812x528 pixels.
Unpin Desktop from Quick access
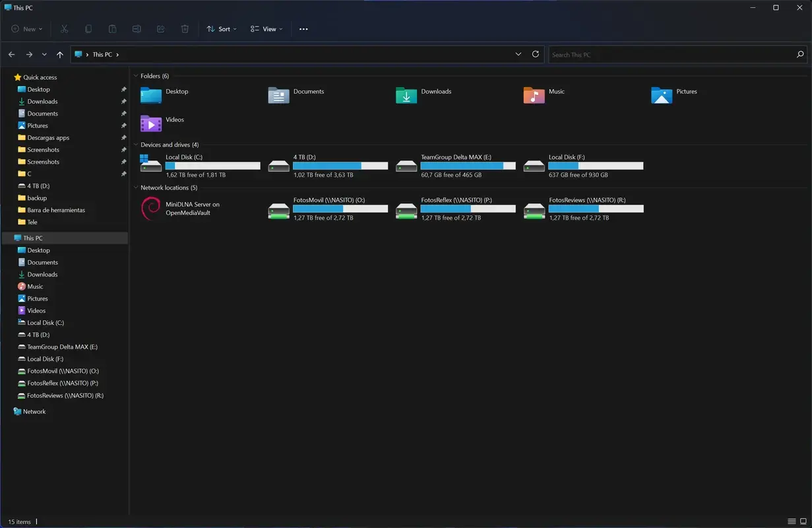(123, 89)
